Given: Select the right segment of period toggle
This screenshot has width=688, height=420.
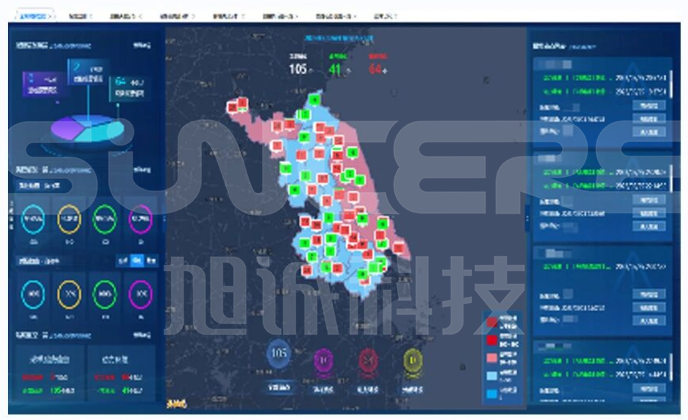Looking at the screenshot, I should (151, 261).
